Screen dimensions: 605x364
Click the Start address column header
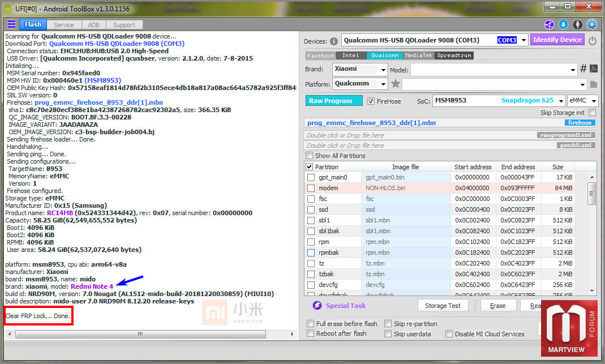point(473,167)
